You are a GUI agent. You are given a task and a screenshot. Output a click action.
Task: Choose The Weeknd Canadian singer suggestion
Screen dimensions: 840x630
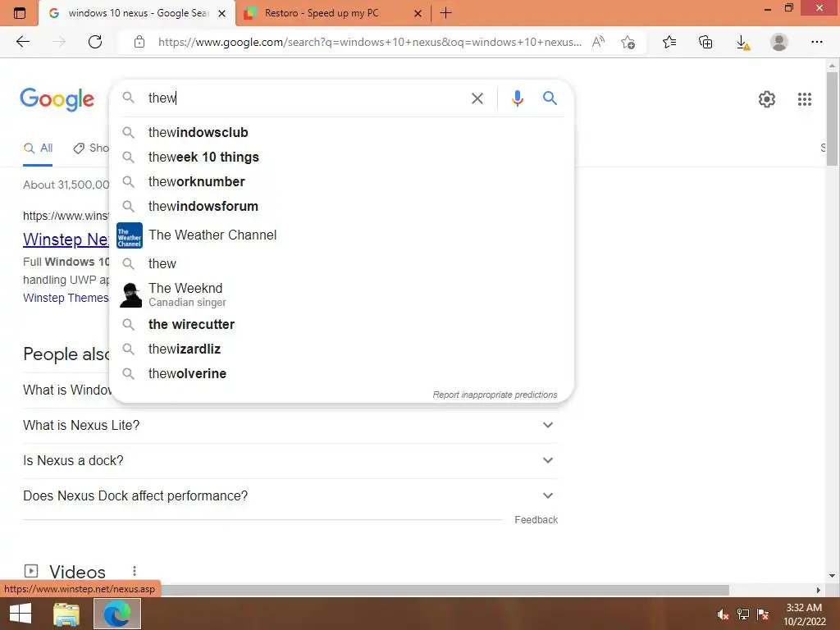click(x=341, y=294)
